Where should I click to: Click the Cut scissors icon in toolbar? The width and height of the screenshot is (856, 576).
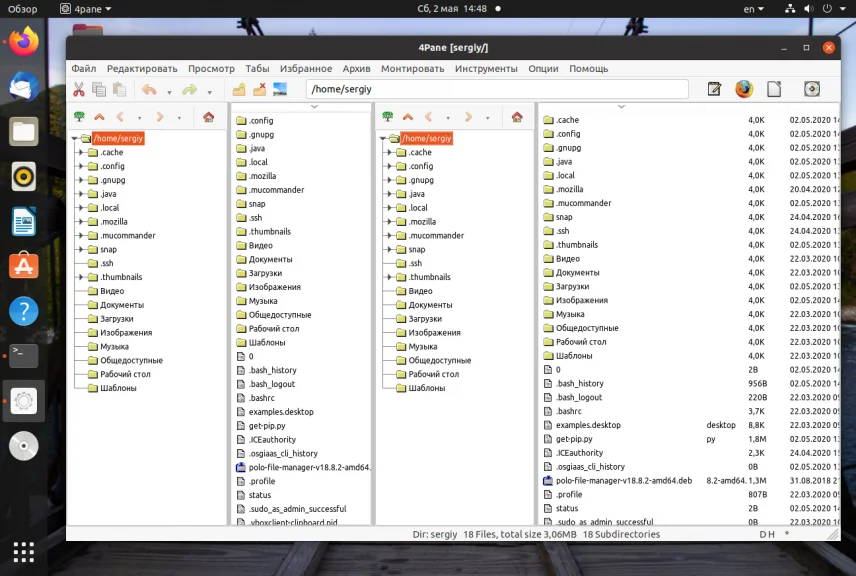tap(80, 90)
